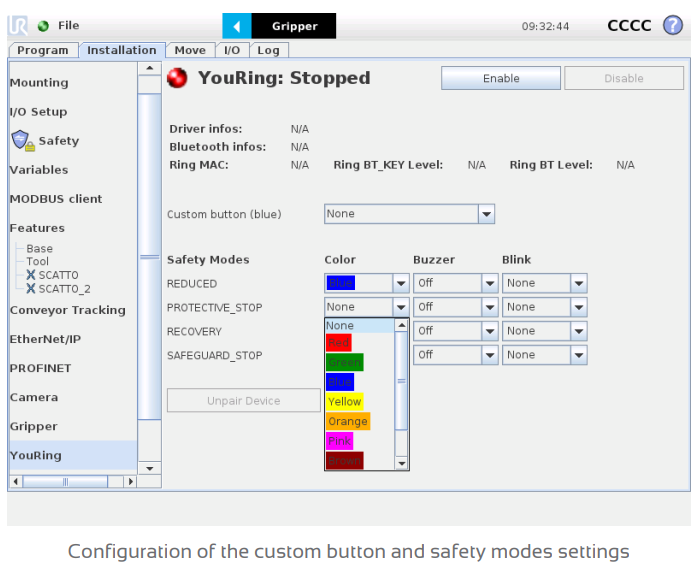Choose the Orange color option
The width and height of the screenshot is (697, 575).
click(x=348, y=421)
